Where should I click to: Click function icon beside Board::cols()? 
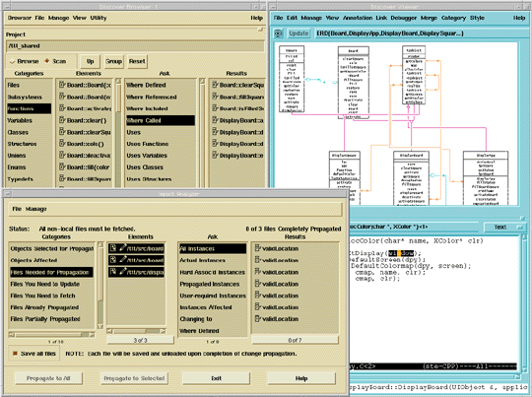click(62, 144)
